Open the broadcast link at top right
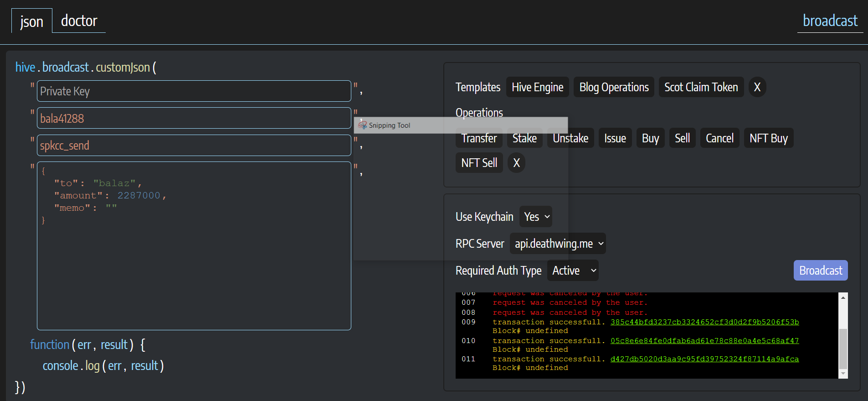 click(x=830, y=21)
